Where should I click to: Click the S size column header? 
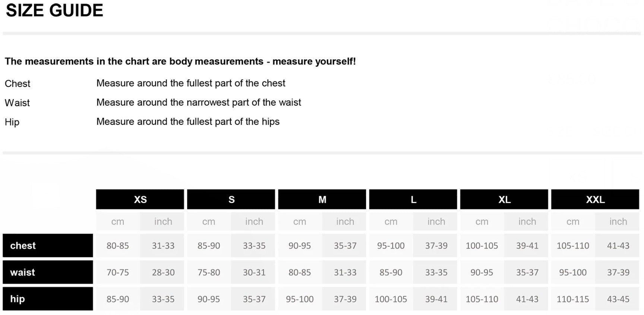point(231,200)
